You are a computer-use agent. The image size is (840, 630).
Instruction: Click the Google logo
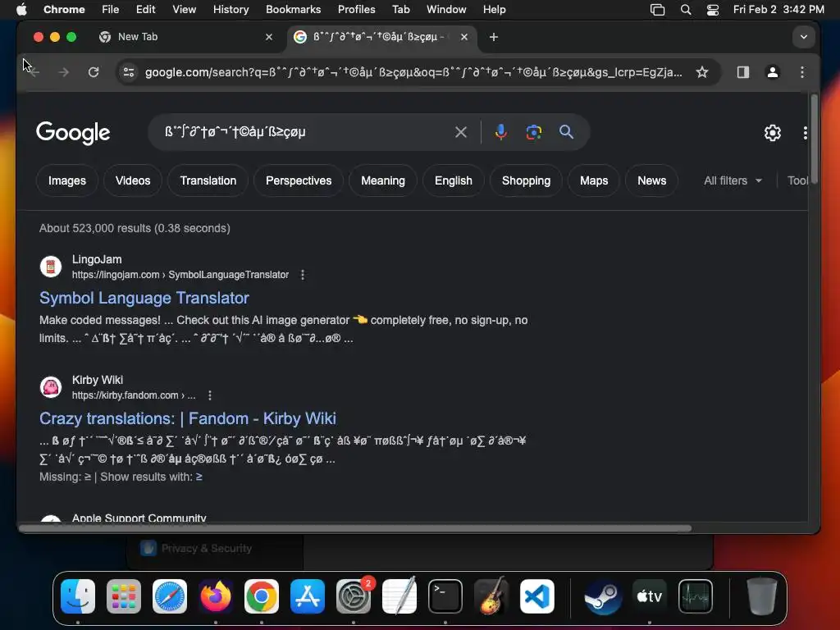coord(73,133)
